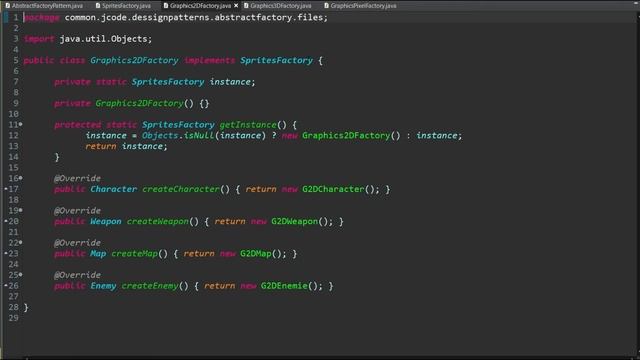Collapse the fold marker at line 25

(20, 275)
